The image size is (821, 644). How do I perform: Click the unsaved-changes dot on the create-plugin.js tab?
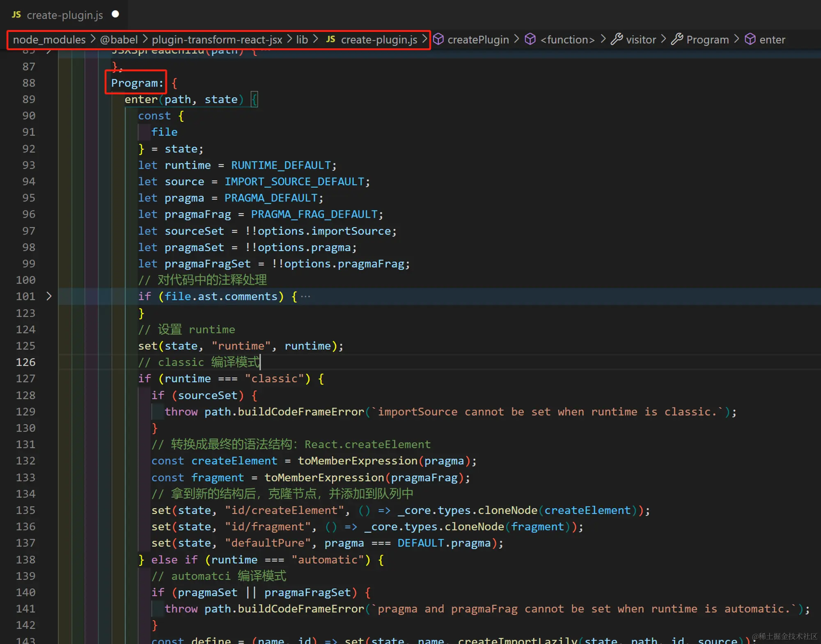115,14
